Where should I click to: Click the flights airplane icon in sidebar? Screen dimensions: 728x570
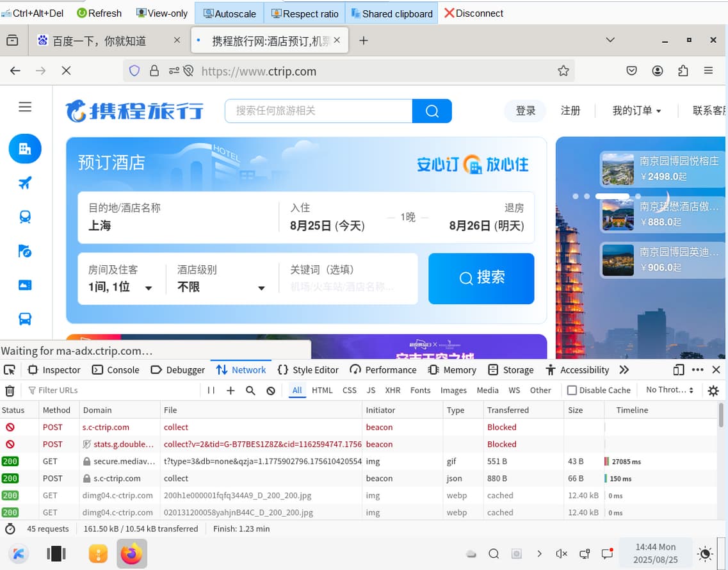(x=25, y=184)
